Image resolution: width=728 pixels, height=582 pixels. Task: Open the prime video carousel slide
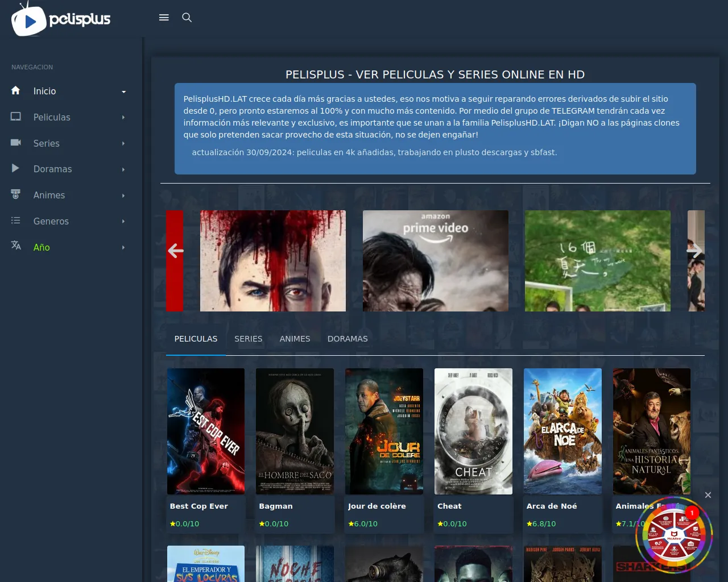pos(436,261)
